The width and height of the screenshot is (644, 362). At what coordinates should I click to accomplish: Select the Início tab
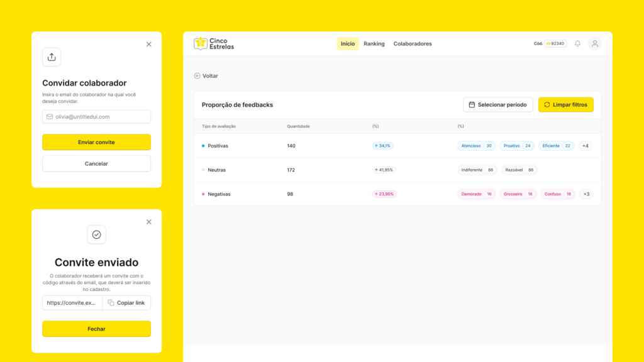coord(348,44)
